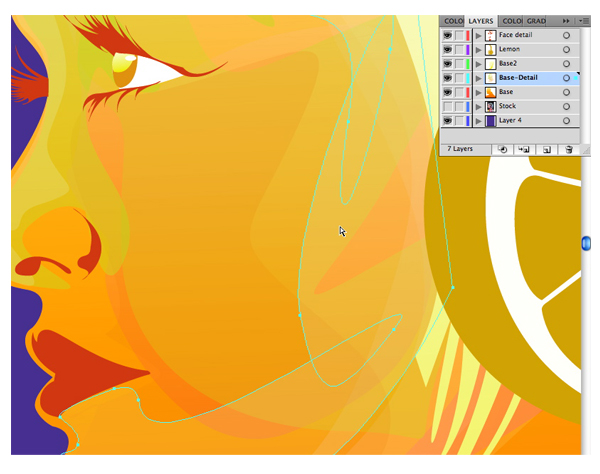Viewport: 600px width, 474px height.
Task: Expand the Base-Detail layer sublayers
Action: [x=478, y=78]
